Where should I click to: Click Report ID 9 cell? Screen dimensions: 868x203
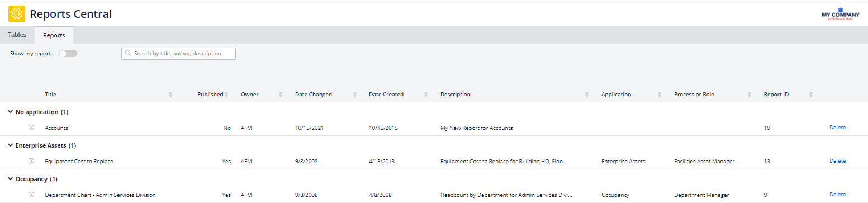click(766, 195)
